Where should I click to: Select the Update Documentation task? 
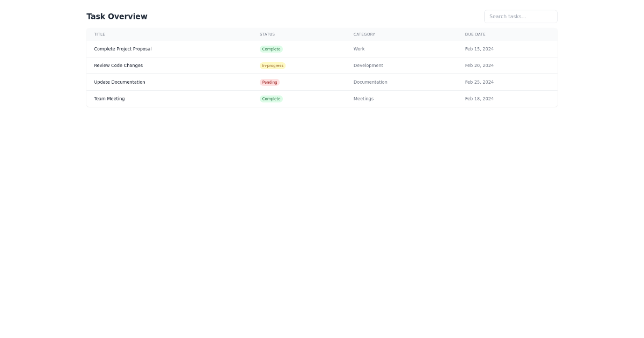pos(119,82)
